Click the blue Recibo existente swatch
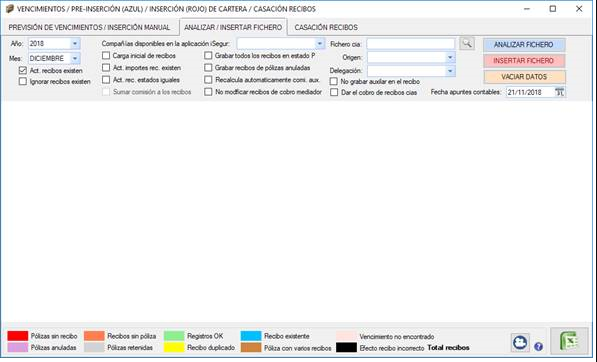Image resolution: width=597 pixels, height=362 pixels. 251,336
